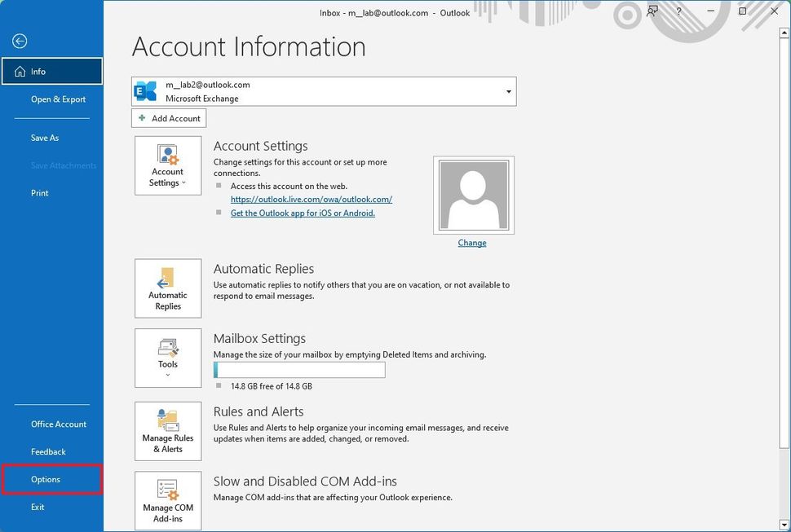Follow the outlook.live.com/owa link
The image size is (791, 532).
pyautogui.click(x=312, y=199)
